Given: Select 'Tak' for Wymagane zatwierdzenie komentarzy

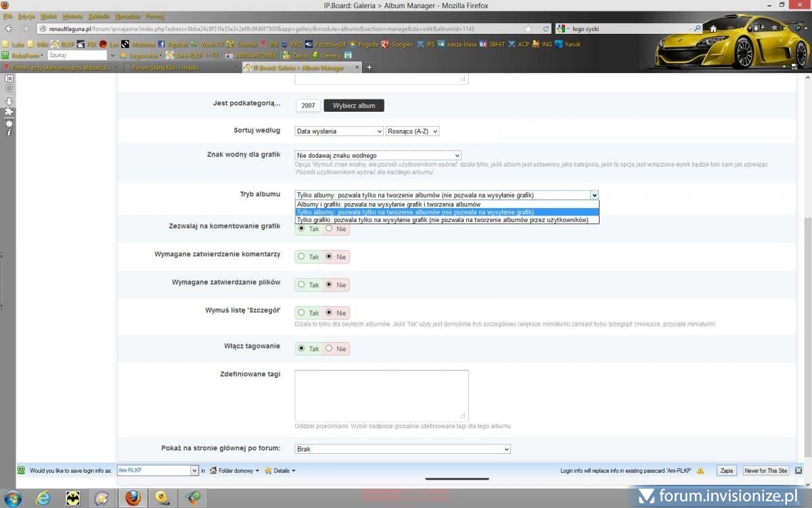Looking at the screenshot, I should click(302, 257).
